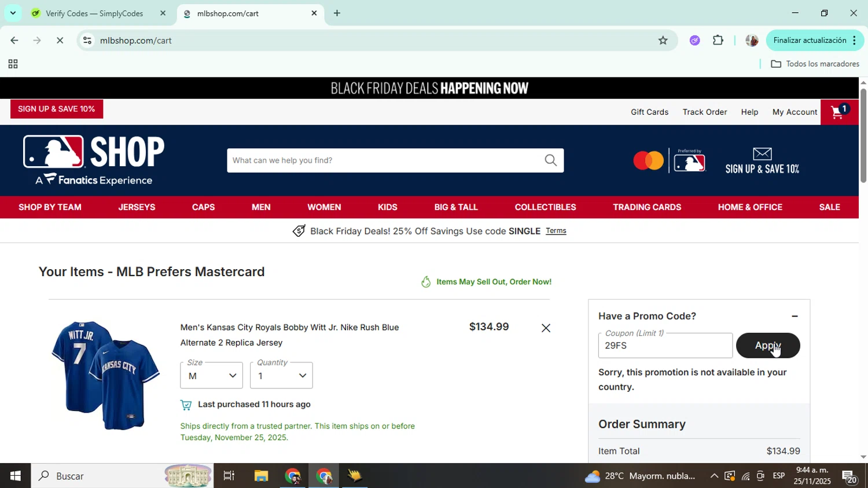The image size is (868, 488).
Task: Open the shopping cart icon
Action: 839,112
